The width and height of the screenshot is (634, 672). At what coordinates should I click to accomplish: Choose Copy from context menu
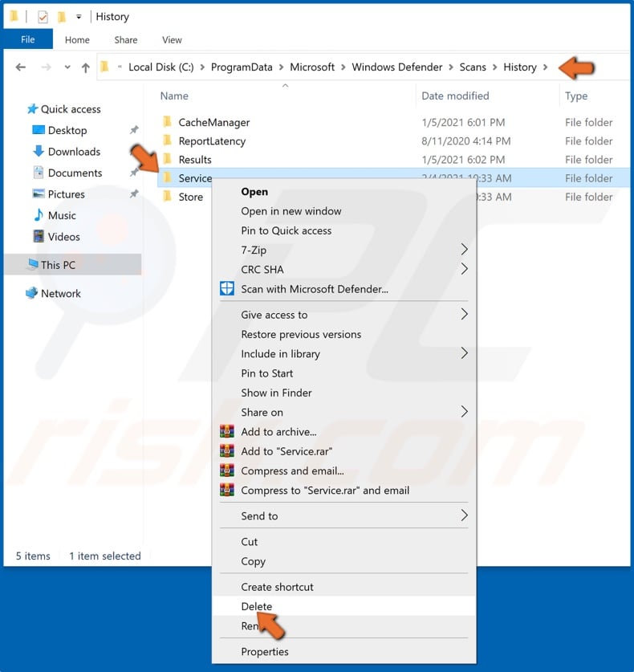(x=253, y=561)
